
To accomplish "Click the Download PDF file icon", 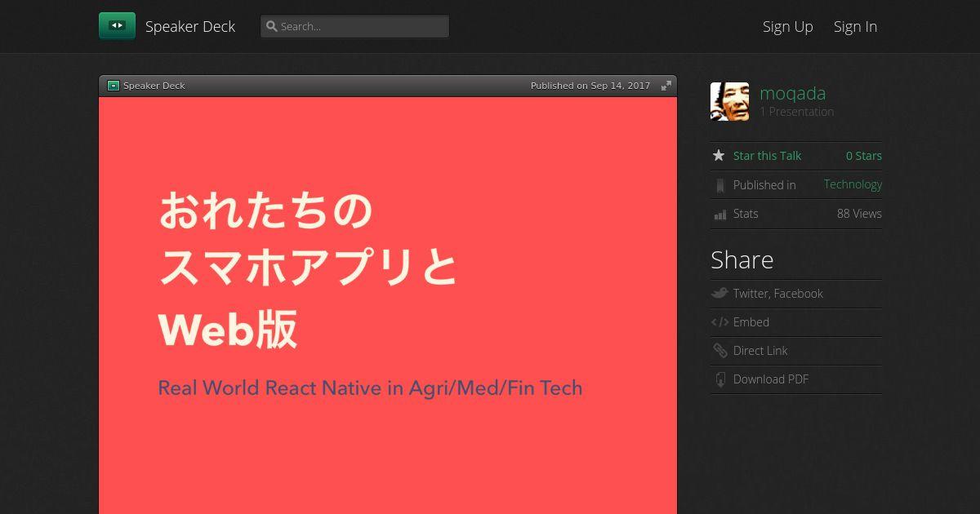I will 719,379.
